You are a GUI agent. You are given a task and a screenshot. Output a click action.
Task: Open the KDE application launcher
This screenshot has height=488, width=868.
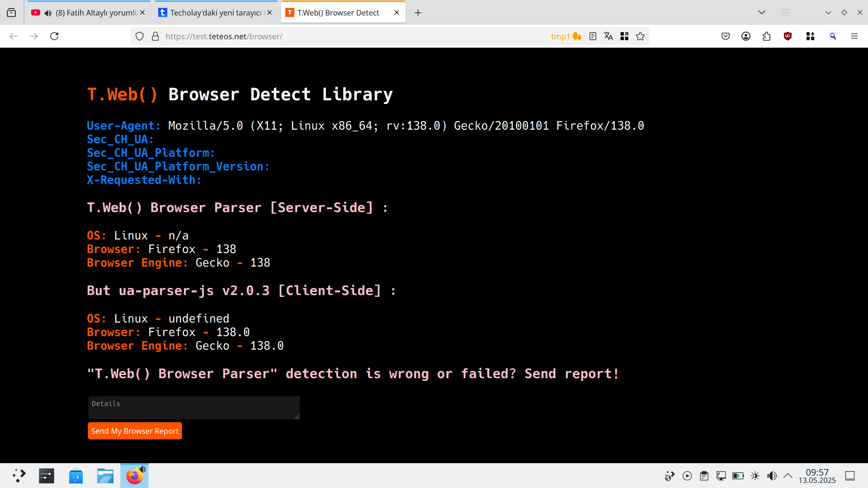[19, 476]
